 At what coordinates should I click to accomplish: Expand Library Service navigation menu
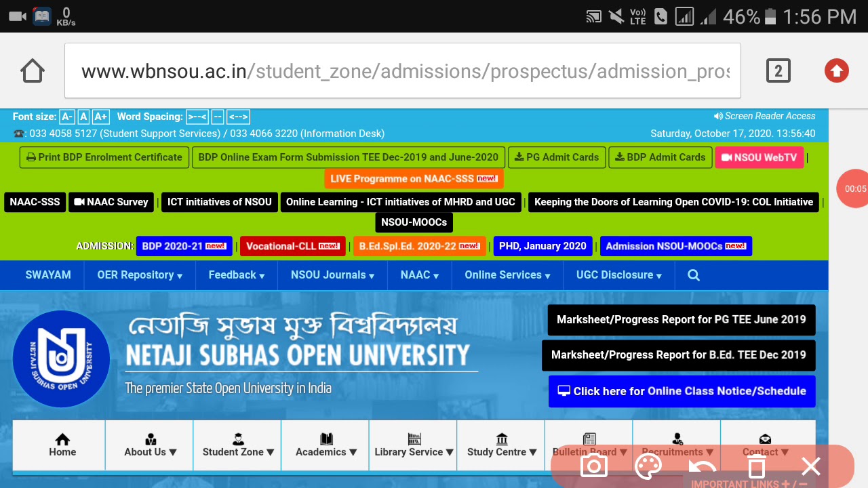point(414,445)
